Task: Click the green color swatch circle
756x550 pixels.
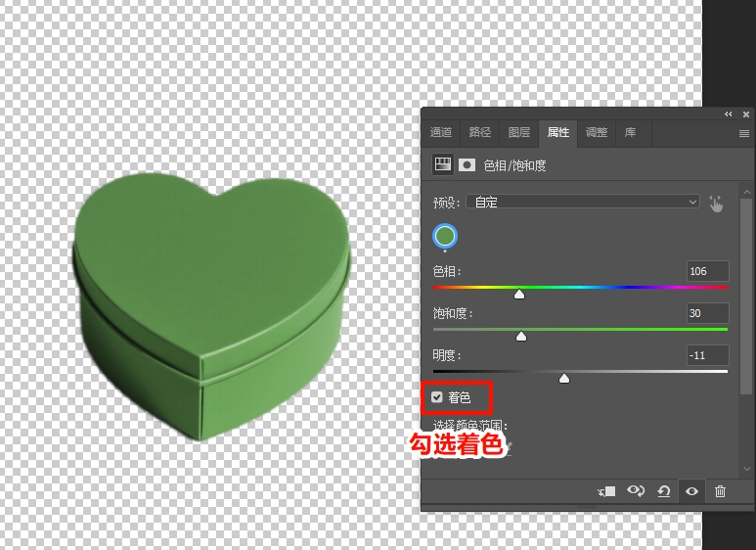Action: click(x=445, y=236)
